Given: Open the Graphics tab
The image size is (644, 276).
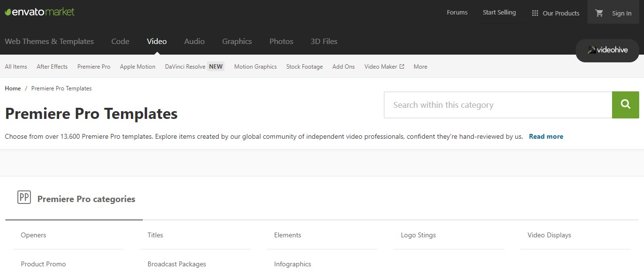Looking at the screenshot, I should [x=237, y=42].
